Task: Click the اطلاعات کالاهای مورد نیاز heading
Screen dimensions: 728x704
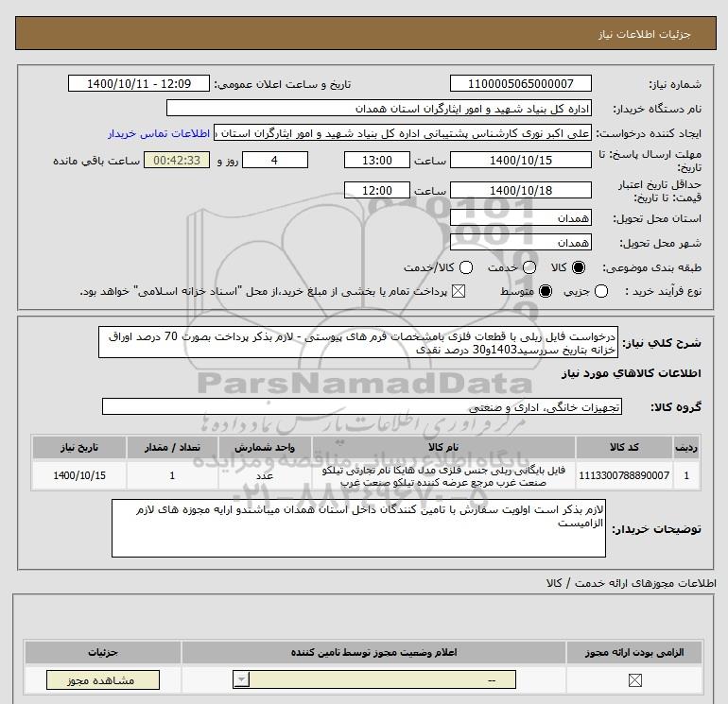Action: 632,373
